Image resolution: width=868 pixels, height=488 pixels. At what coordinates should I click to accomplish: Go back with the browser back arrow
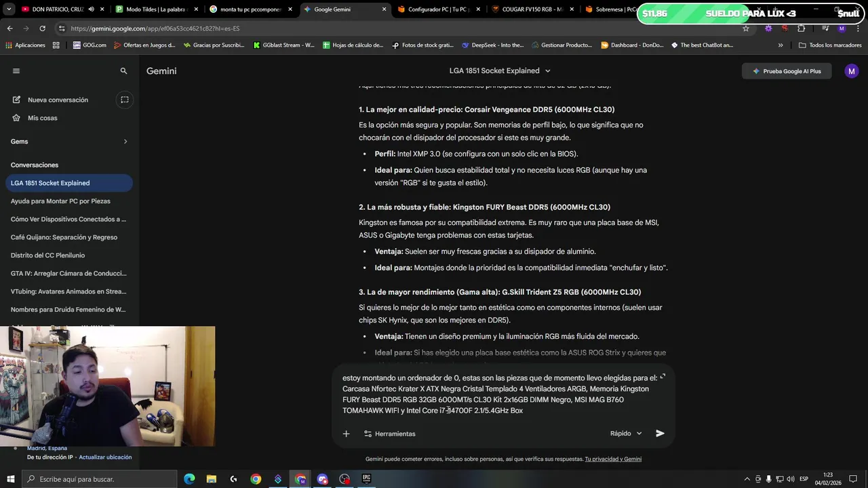click(10, 28)
